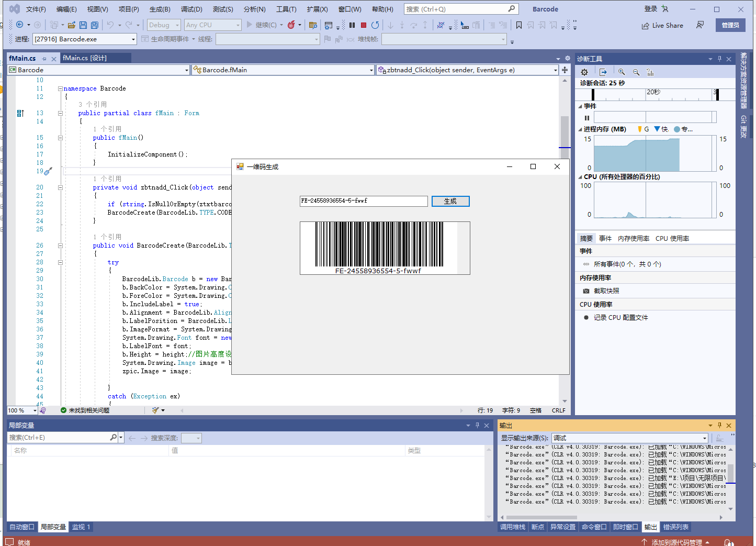Pin the diagnostic tools panel

(x=719, y=59)
